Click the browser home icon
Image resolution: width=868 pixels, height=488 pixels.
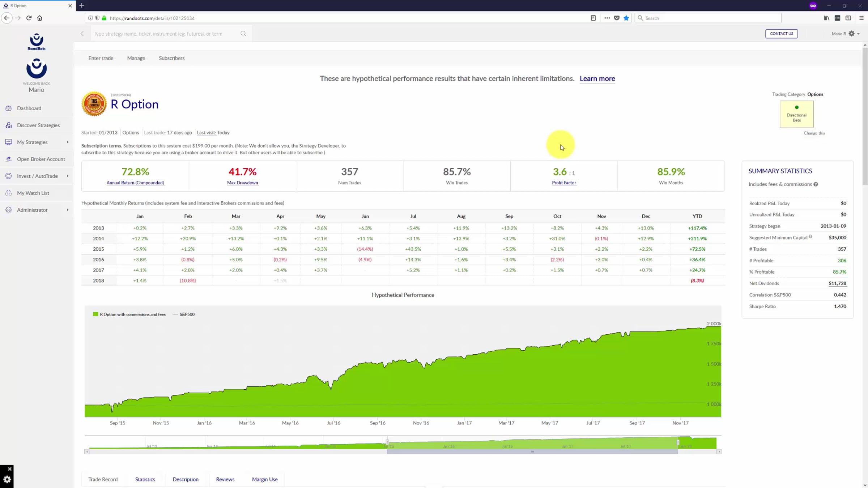[40, 18]
